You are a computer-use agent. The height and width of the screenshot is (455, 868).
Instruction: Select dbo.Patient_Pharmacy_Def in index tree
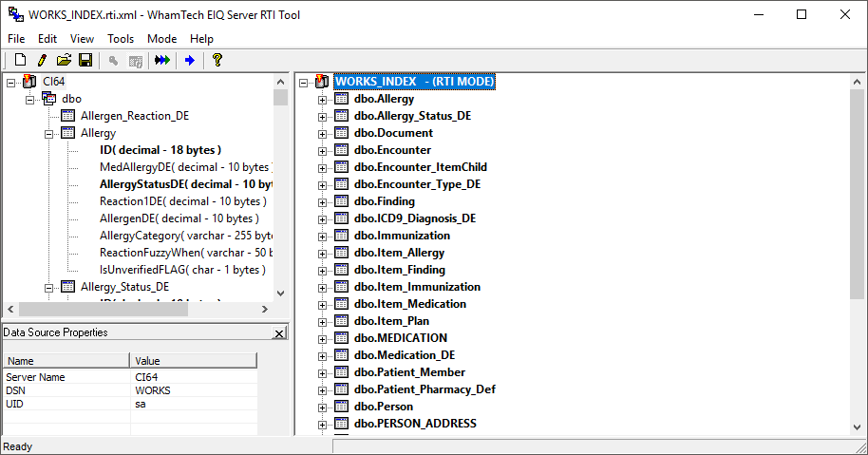pyautogui.click(x=425, y=389)
